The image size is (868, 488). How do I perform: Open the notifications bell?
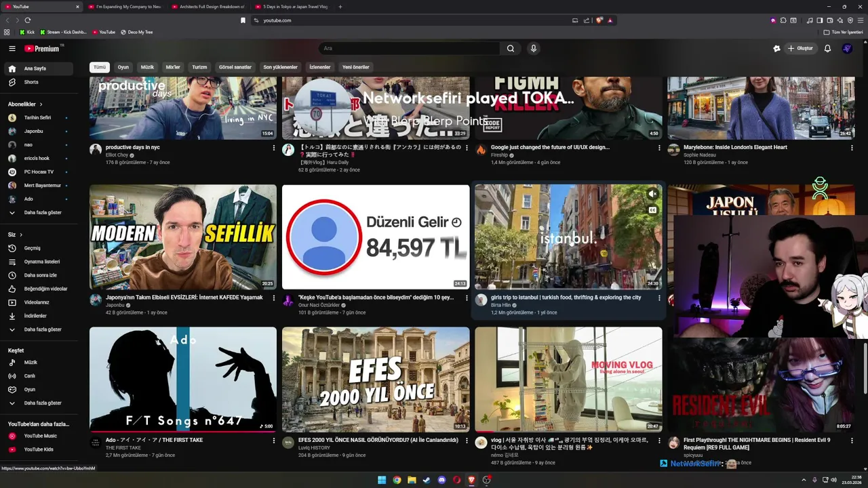coord(827,48)
